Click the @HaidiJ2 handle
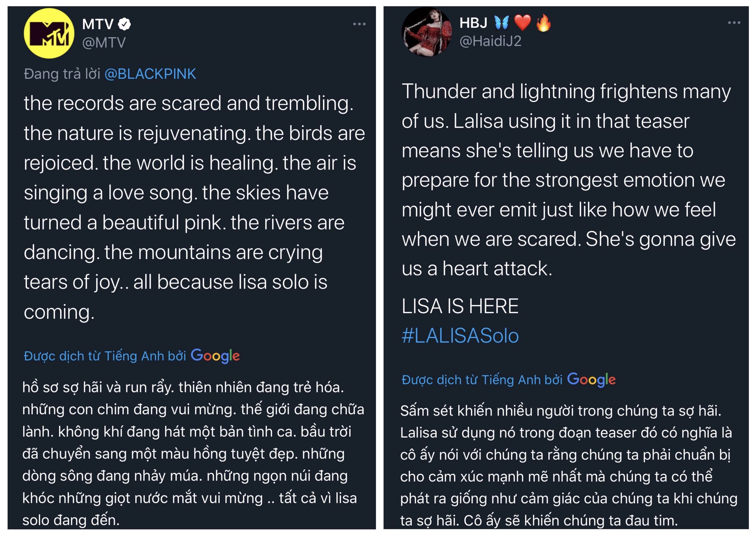Screen dimensions: 756x537 491,41
